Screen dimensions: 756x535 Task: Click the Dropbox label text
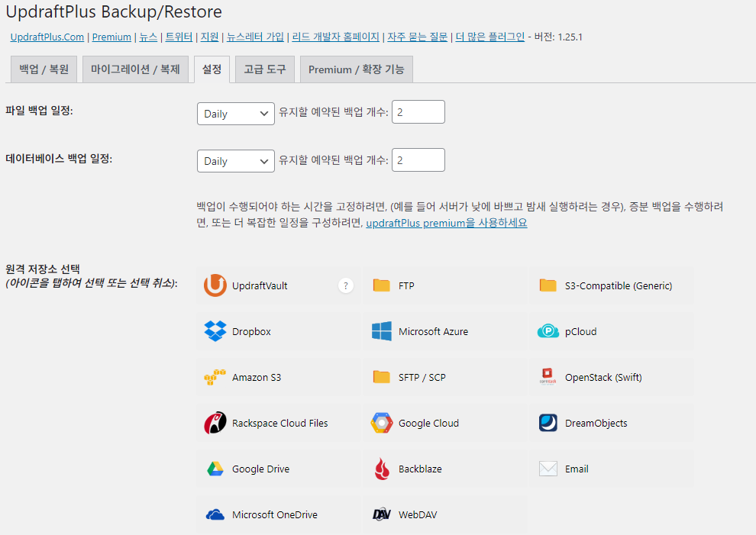click(251, 331)
